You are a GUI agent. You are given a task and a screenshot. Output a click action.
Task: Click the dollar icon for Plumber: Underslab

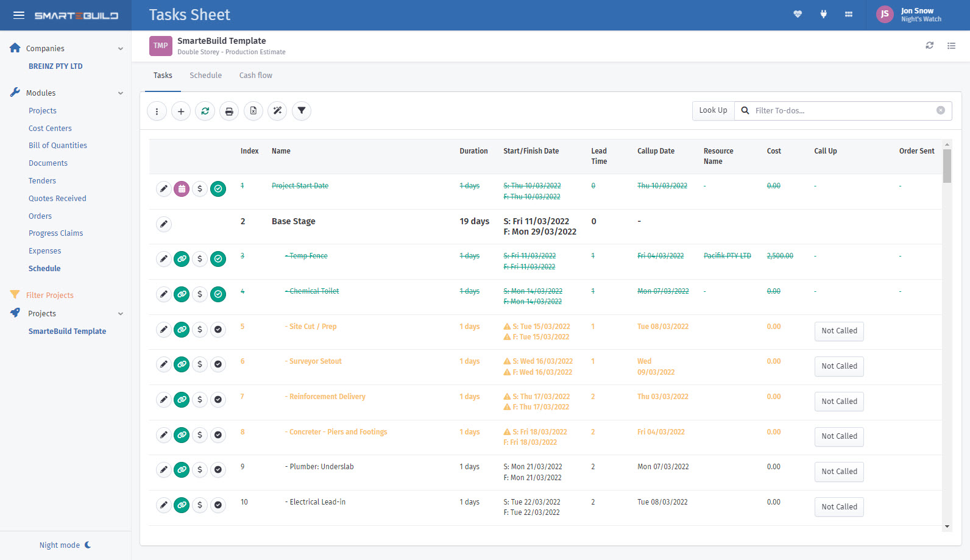click(200, 470)
